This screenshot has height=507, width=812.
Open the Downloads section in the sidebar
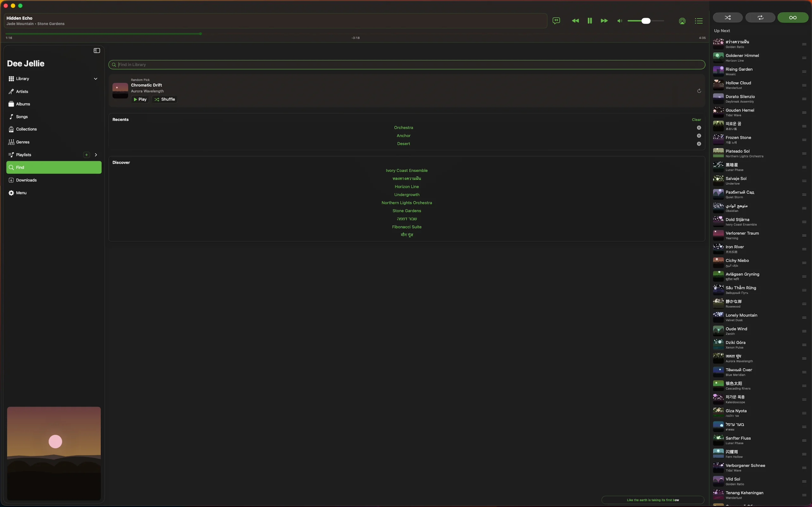26,180
